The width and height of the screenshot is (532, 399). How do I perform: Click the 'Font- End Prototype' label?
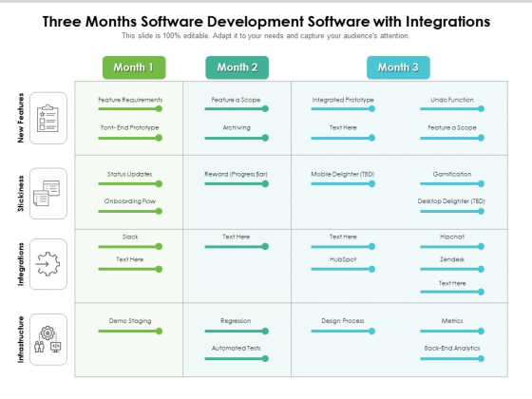(130, 127)
